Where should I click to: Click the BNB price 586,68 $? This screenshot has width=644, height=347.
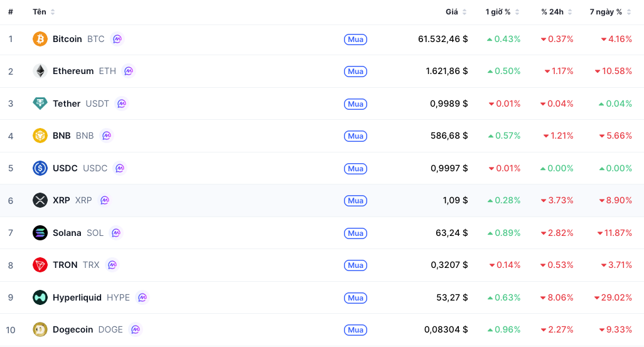pyautogui.click(x=449, y=136)
